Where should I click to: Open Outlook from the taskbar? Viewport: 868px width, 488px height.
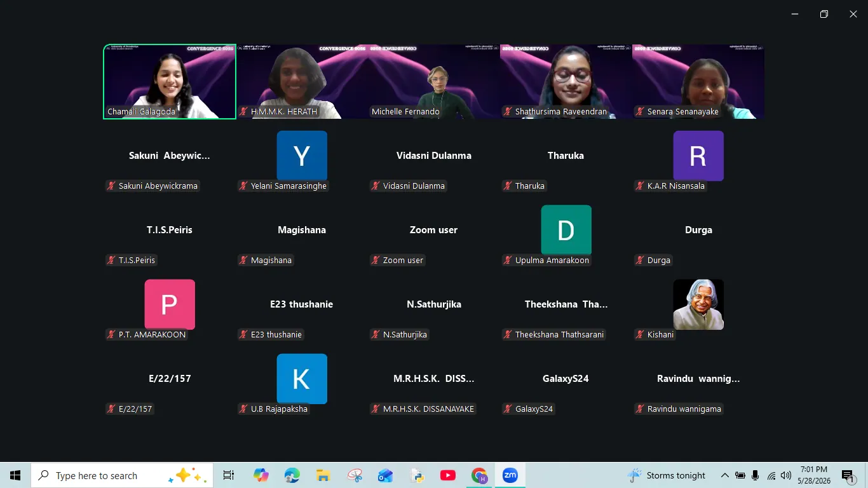385,475
